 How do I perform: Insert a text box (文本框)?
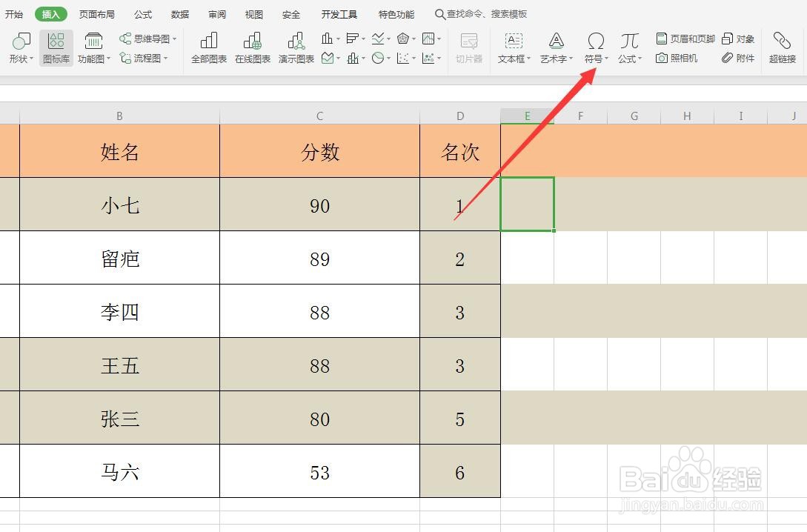[x=512, y=47]
